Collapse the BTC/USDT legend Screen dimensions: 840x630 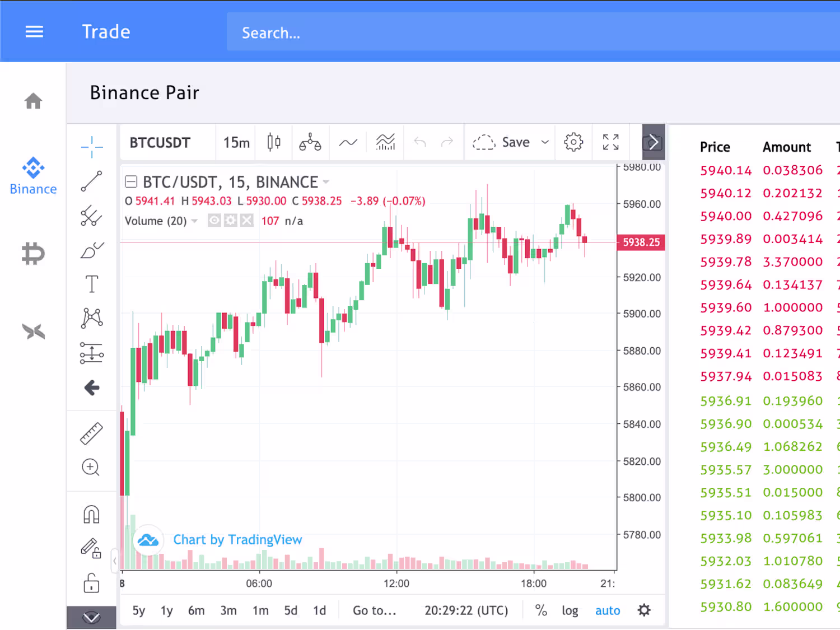pos(131,181)
